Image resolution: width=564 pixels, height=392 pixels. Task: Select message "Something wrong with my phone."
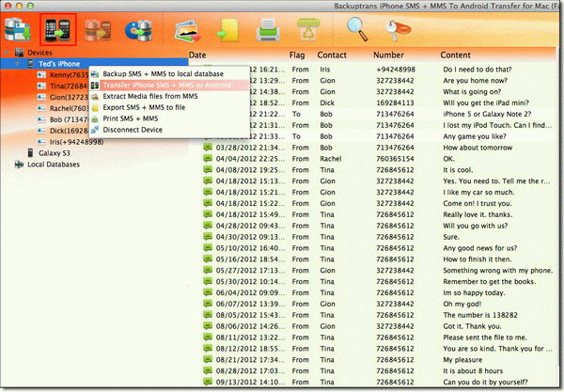[x=498, y=270]
